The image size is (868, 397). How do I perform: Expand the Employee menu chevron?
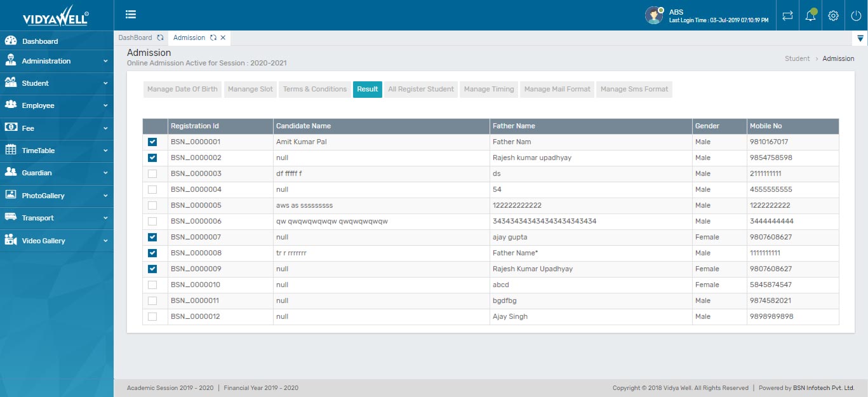(x=105, y=105)
